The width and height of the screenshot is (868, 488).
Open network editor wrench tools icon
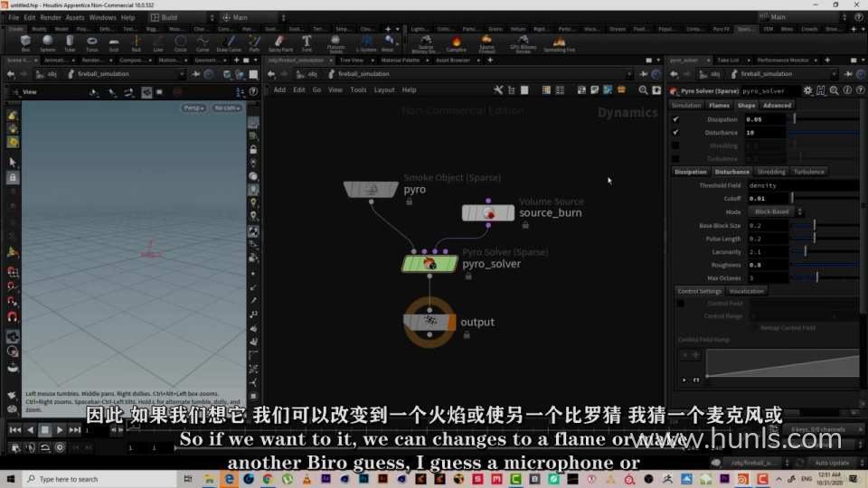(x=498, y=89)
